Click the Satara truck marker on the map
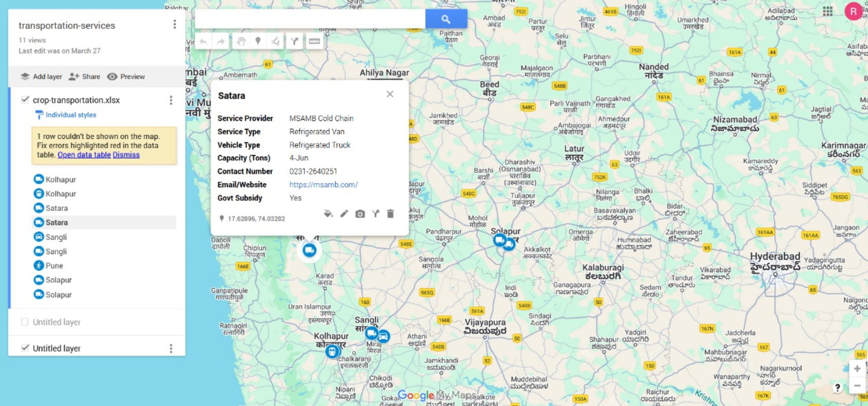The image size is (868, 406). 309,250
